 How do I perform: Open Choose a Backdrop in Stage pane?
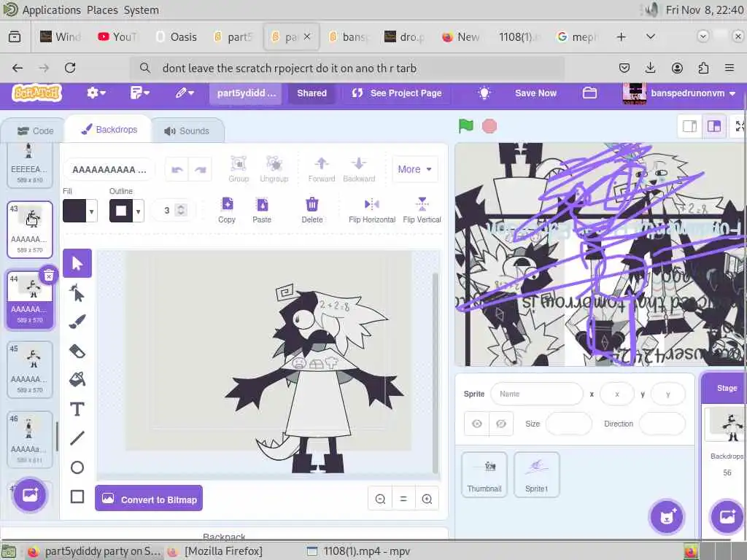pyautogui.click(x=727, y=517)
